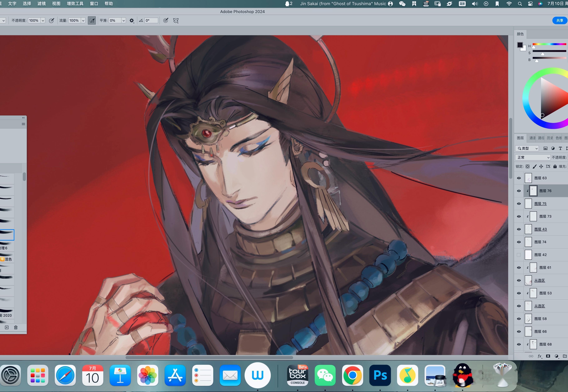Image resolution: width=568 pixels, height=392 pixels.
Task: Add a layer style with fx icon
Action: (x=540, y=356)
